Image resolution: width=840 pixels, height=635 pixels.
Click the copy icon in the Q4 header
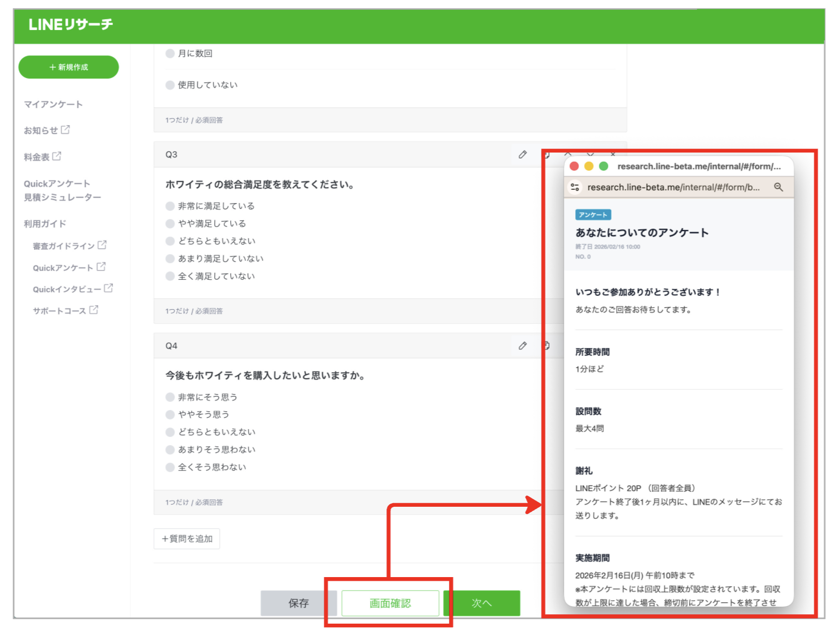click(x=546, y=345)
